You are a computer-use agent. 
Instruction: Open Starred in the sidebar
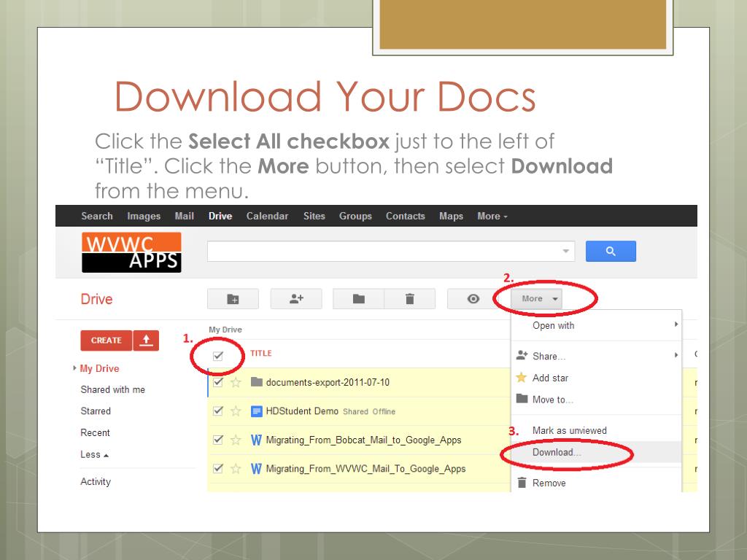tap(96, 411)
